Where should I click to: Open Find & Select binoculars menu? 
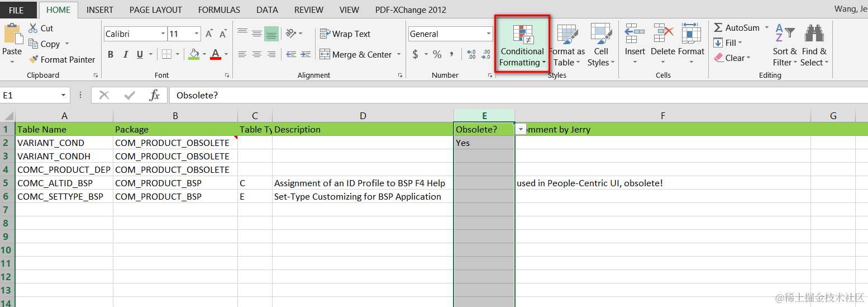point(814,46)
